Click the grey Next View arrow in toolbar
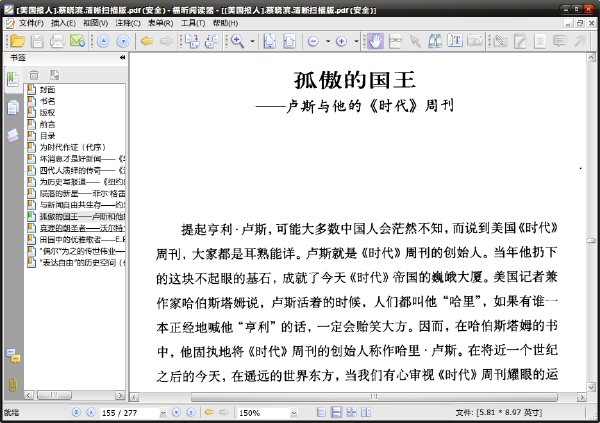Viewport: 600px width, 423px height. (166, 41)
